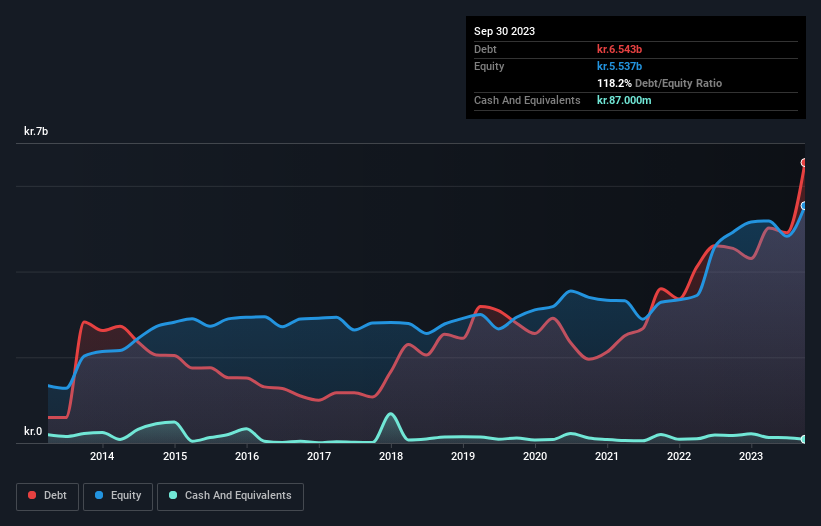Toggle the Equity legend item

click(119, 495)
